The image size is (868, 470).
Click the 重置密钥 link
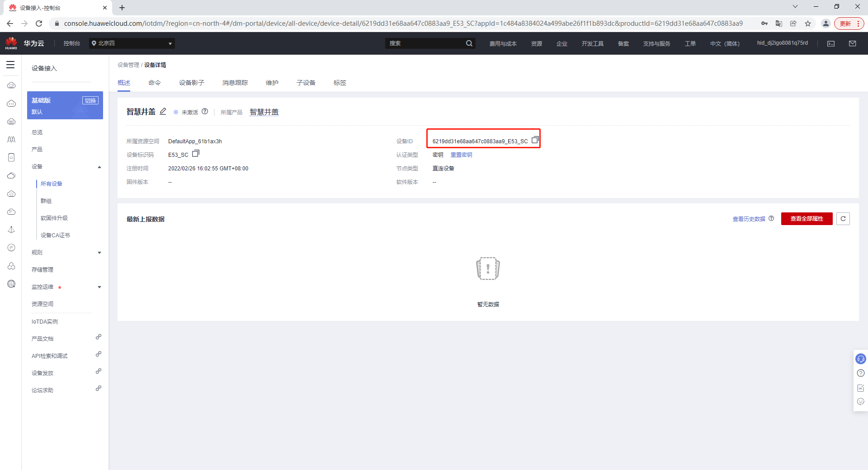462,155
